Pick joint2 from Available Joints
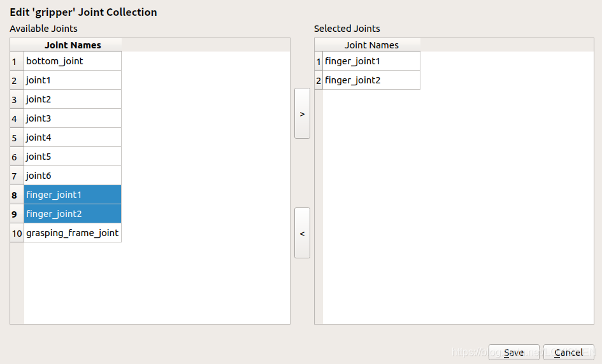 tap(72, 99)
